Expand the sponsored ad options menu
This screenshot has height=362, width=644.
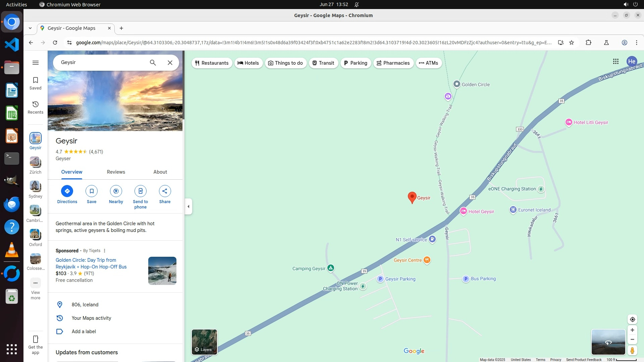pyautogui.click(x=105, y=251)
